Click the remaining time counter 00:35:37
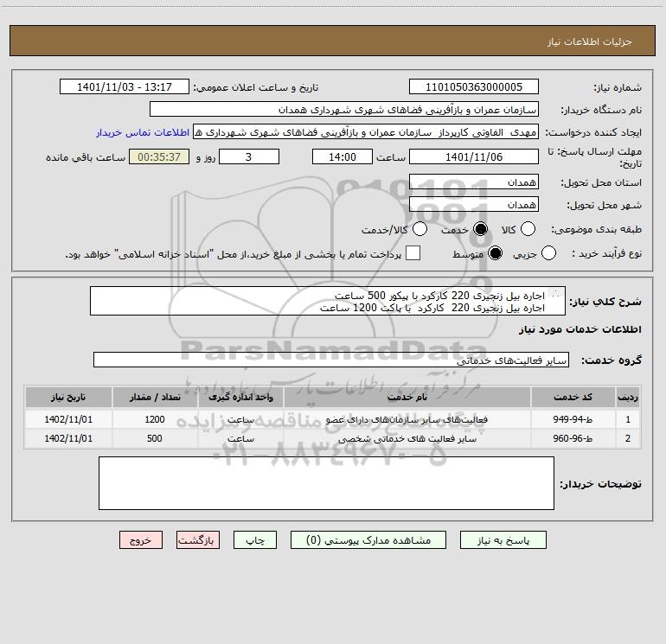Viewport: 666px width, 644px height. 159,156
